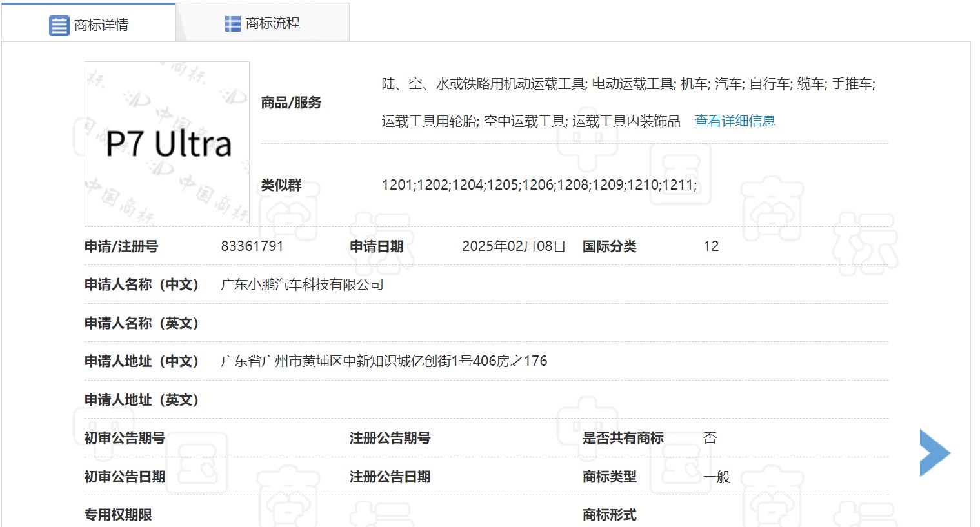This screenshot has height=527, width=980.
Task: Click the 是否共有商标 label
Action: click(623, 438)
